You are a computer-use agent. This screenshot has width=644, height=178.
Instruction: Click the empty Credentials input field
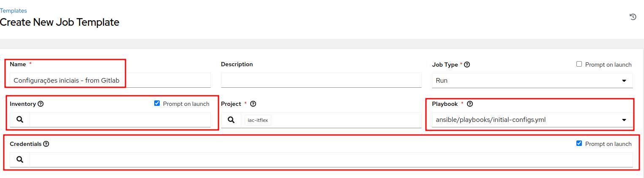[x=331, y=159]
